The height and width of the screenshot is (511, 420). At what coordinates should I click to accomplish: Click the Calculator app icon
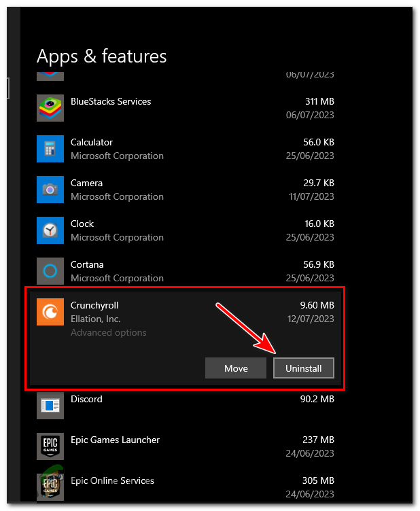point(50,149)
